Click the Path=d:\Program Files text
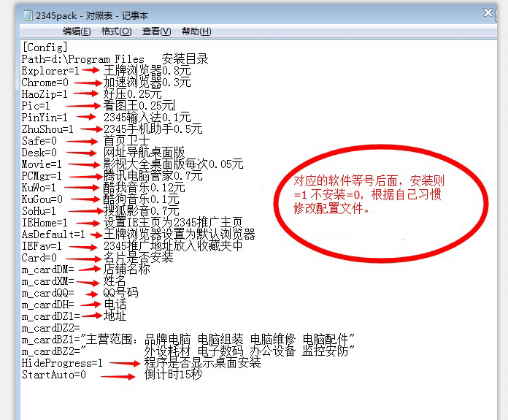Image resolution: width=508 pixels, height=420 pixels. (83, 59)
